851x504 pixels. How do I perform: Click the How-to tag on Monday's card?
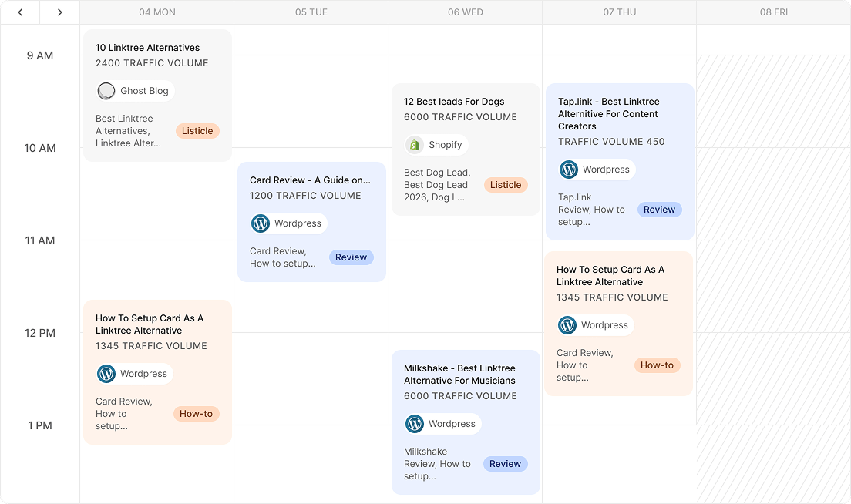coord(196,414)
